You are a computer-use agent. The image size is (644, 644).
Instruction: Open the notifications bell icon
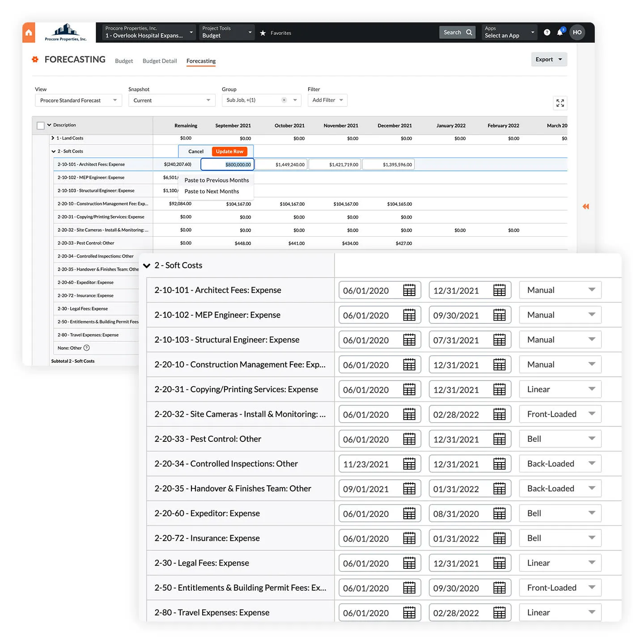click(x=560, y=33)
